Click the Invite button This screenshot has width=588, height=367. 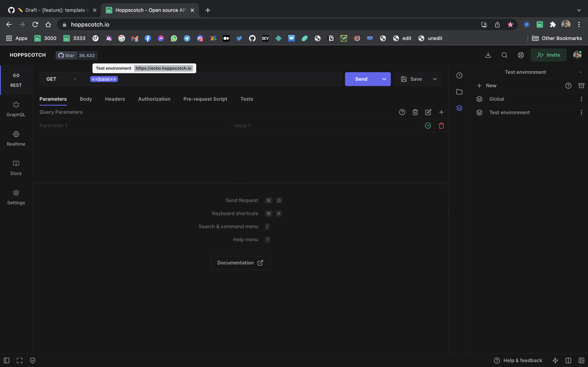click(548, 55)
